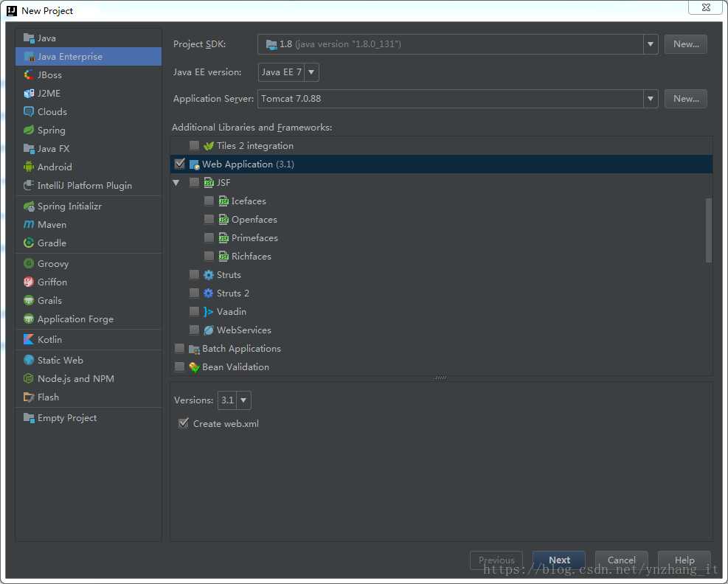This screenshot has width=728, height=584.
Task: Click the Bean Validation icon
Action: (194, 367)
